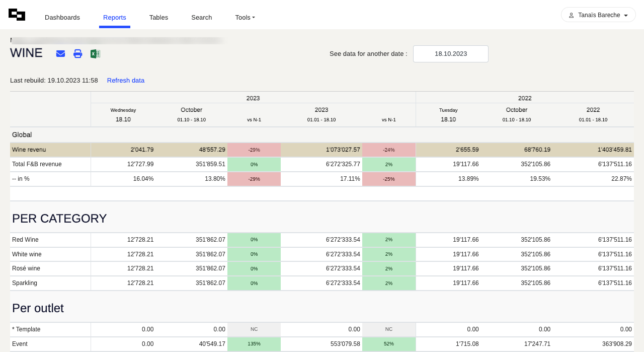The height and width of the screenshot is (352, 644).
Task: Click the user profile icon
Action: click(x=571, y=15)
